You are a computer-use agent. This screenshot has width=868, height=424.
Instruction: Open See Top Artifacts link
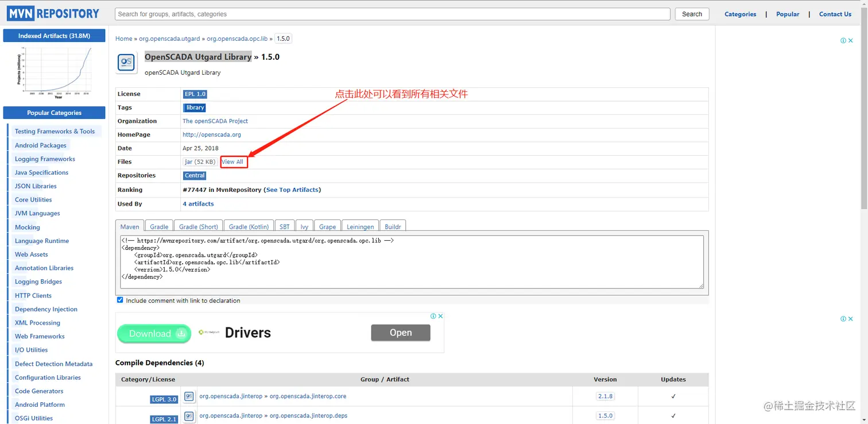pos(292,190)
